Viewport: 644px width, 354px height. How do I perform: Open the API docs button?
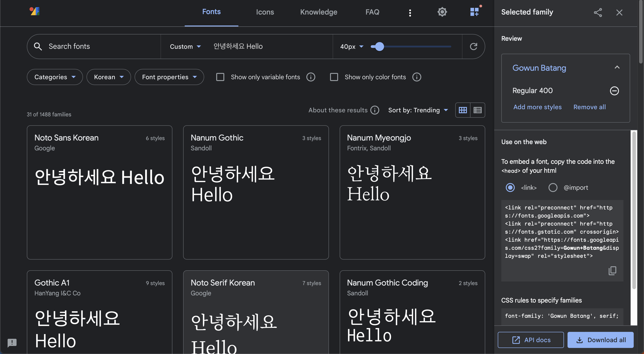coord(530,340)
